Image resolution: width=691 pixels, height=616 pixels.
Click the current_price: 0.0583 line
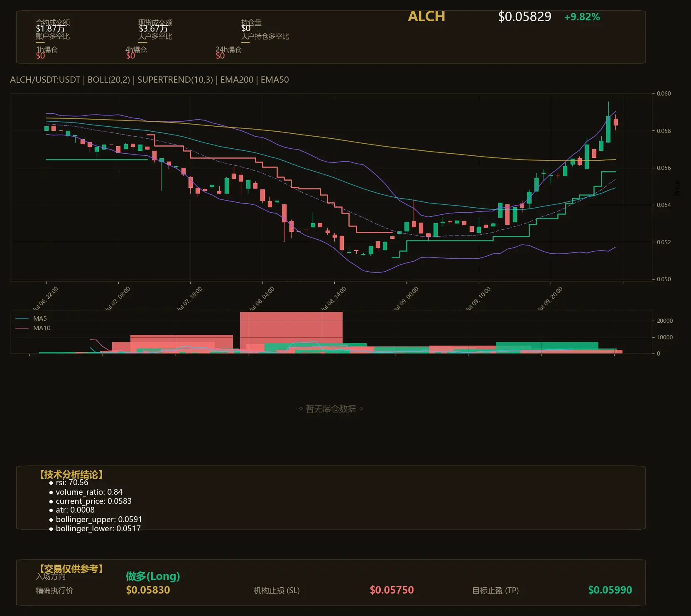pos(90,501)
